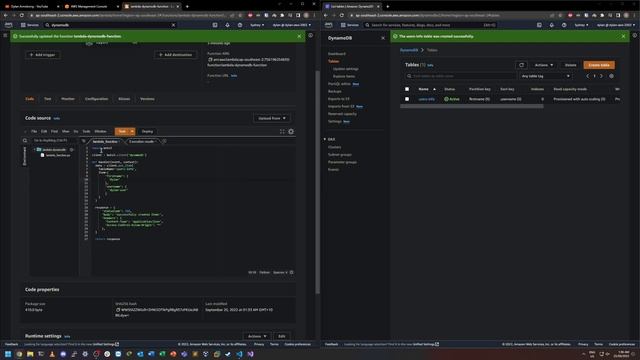Open Sydney region selector in Lambda window

tap(257, 25)
